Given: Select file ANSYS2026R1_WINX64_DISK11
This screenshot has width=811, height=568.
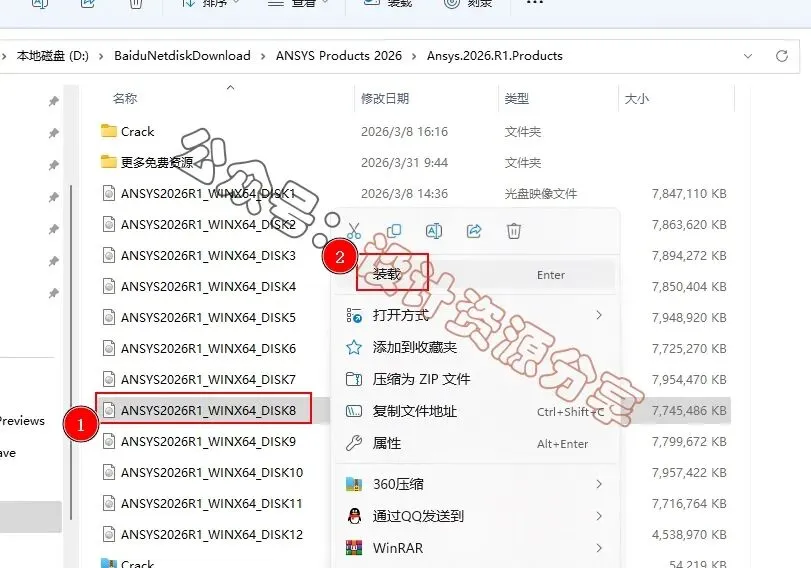Looking at the screenshot, I should [x=202, y=504].
